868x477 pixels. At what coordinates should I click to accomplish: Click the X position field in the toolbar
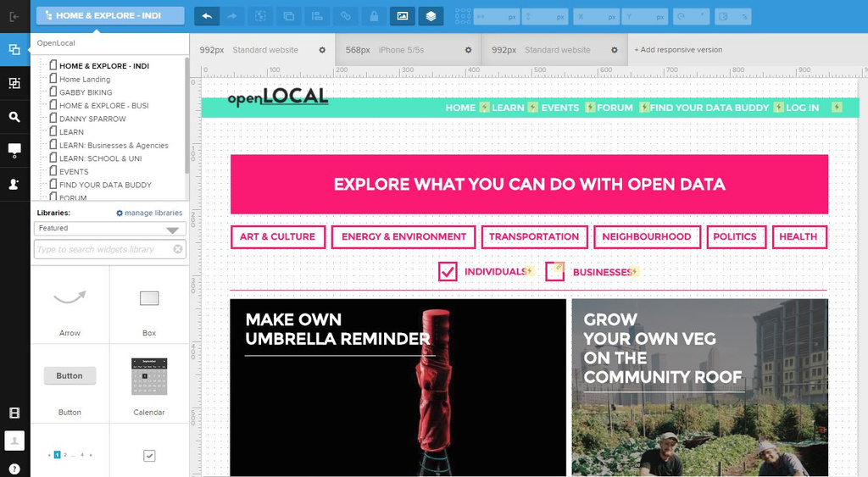pos(597,17)
